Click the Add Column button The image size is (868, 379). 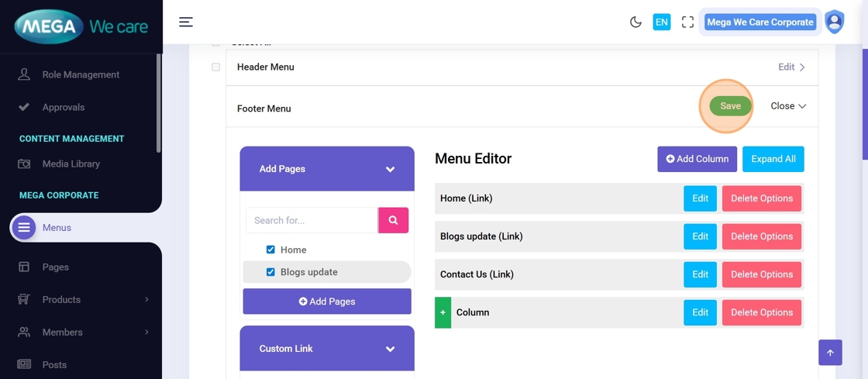click(x=697, y=159)
